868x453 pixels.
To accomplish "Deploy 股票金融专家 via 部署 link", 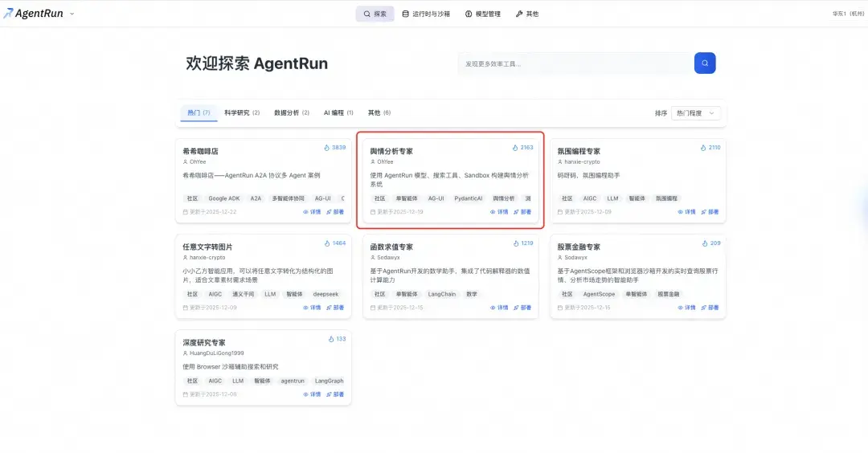I will point(710,308).
